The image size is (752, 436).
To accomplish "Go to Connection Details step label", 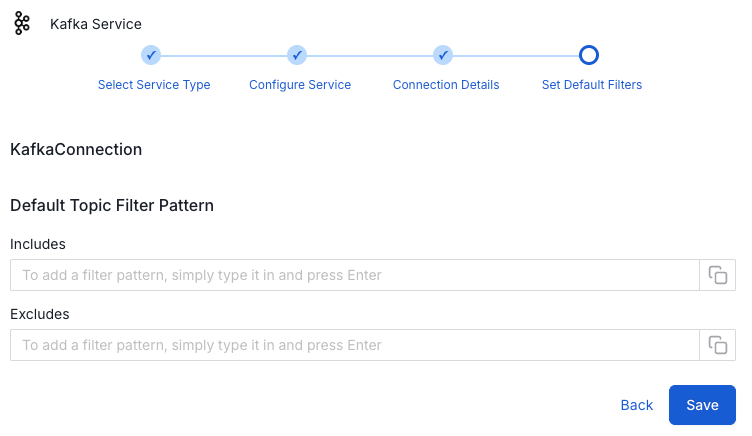I will (x=446, y=85).
